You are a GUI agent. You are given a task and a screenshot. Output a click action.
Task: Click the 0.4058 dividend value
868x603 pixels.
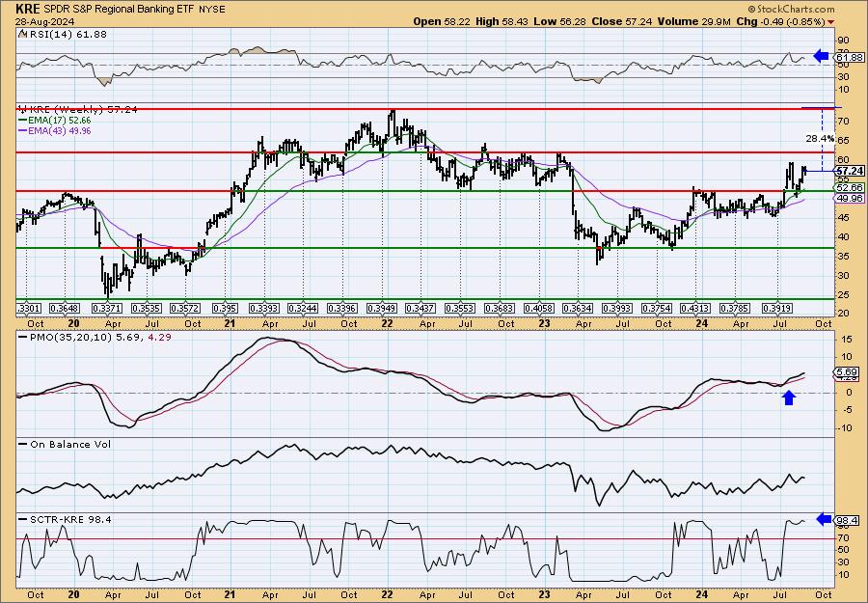click(x=539, y=308)
